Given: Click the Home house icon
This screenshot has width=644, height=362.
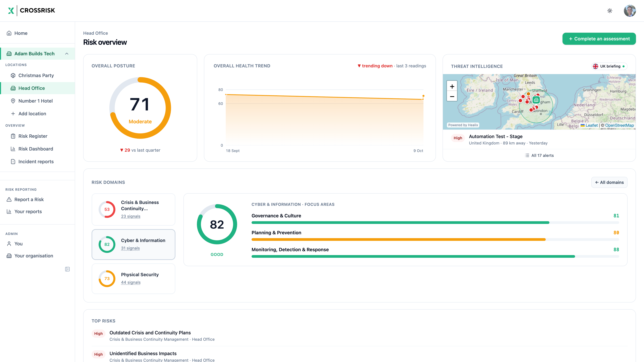Looking at the screenshot, I should pyautogui.click(x=9, y=33).
